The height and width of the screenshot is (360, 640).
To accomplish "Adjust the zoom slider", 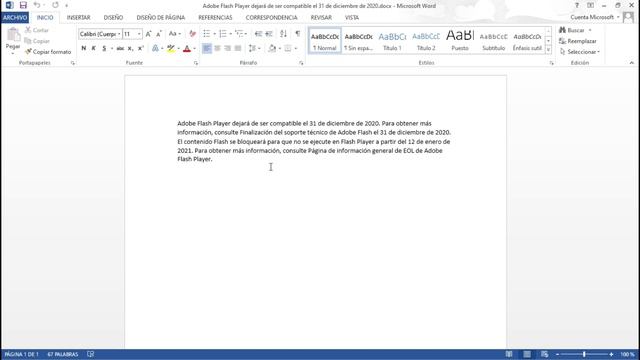I will pyautogui.click(x=584, y=354).
